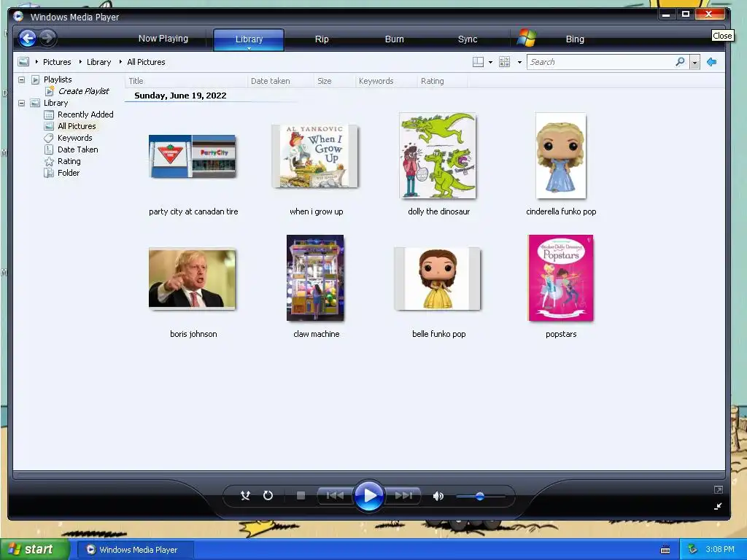Open the Burn tab
Image resolution: width=747 pixels, height=560 pixels.
coord(394,39)
